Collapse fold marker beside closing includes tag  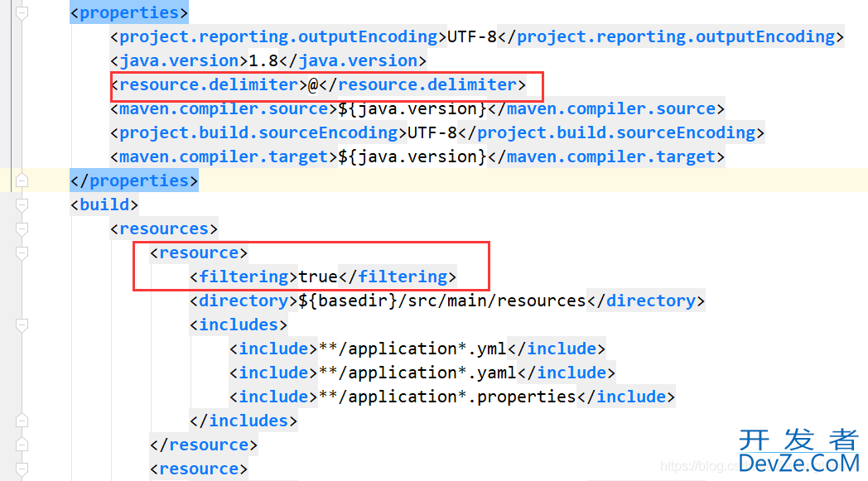pyautogui.click(x=22, y=421)
